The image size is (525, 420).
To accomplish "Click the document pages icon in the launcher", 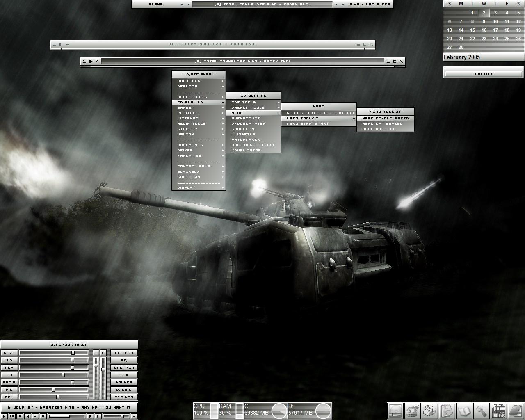I will point(447,411).
